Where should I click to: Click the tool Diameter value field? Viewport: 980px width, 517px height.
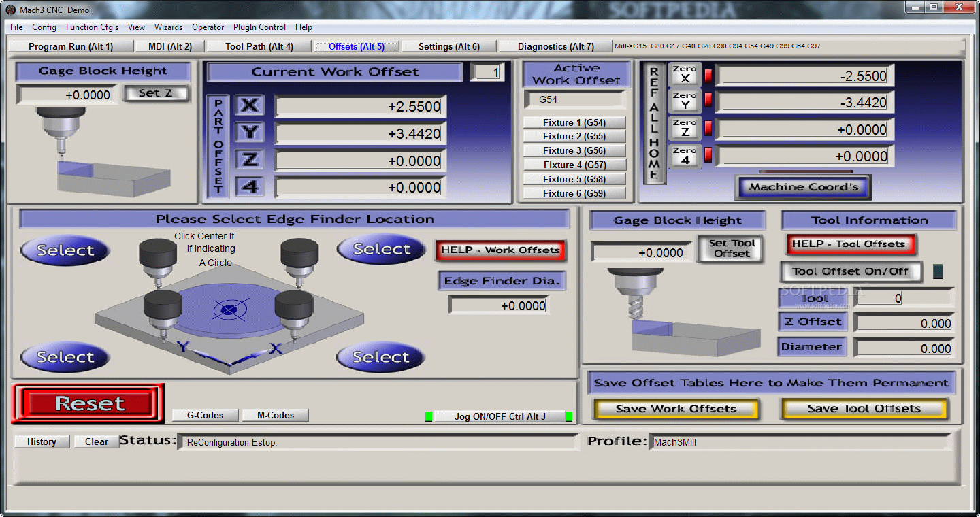pos(904,348)
